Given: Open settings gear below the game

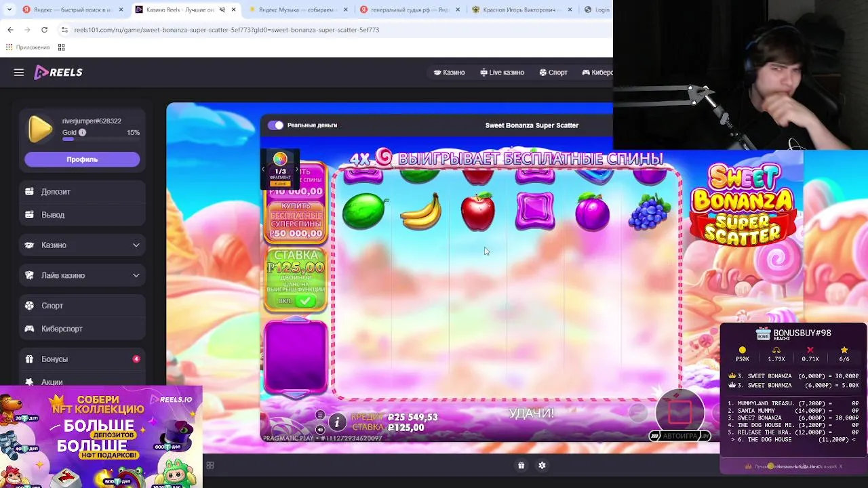Looking at the screenshot, I should coord(542,466).
